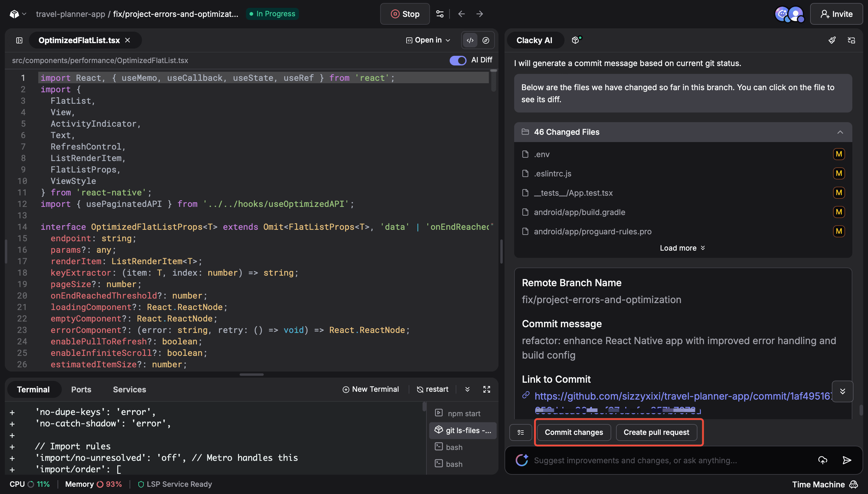Open the .env changed file
The image size is (868, 494).
(683, 154)
